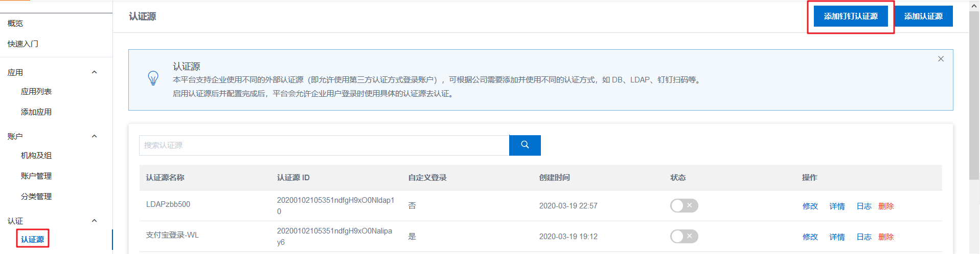Click 修改 for LDAPzbb500
Screen dimensions: 980x254
tap(810, 206)
